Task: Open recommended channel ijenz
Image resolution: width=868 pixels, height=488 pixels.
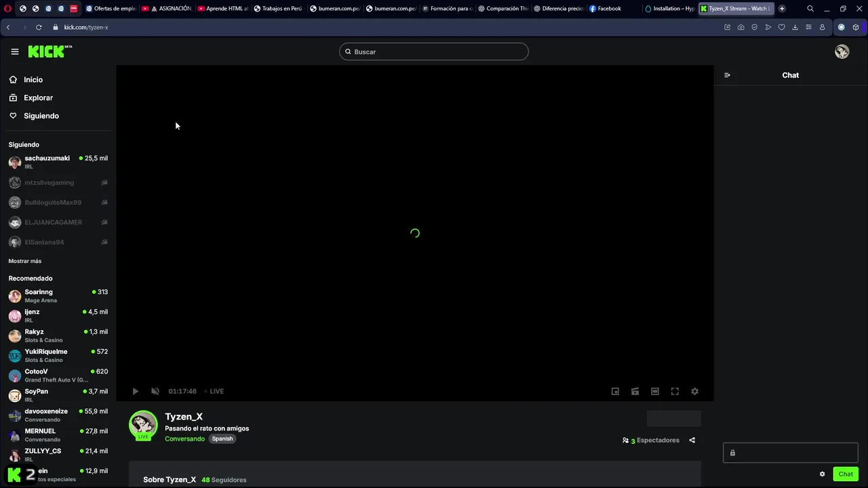Action: pos(58,316)
